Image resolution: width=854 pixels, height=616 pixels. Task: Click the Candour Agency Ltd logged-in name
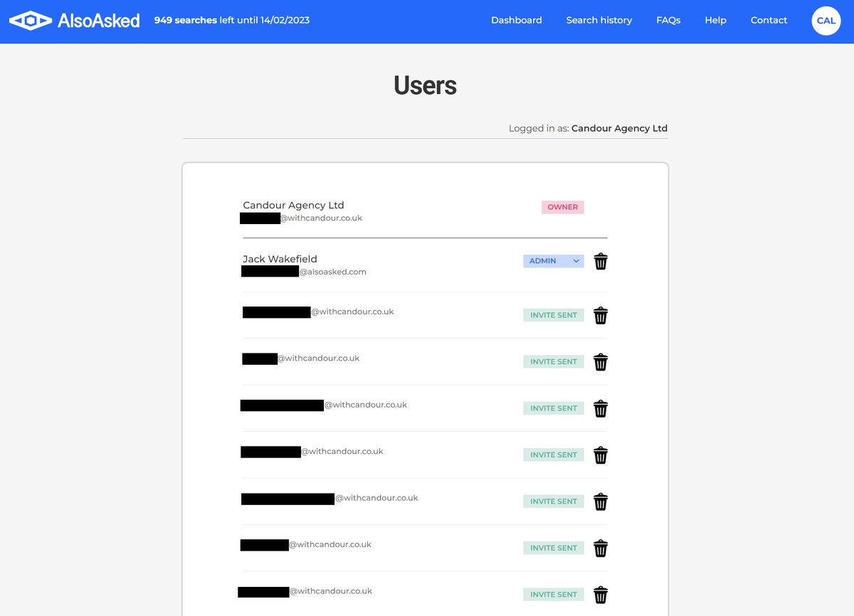[619, 128]
